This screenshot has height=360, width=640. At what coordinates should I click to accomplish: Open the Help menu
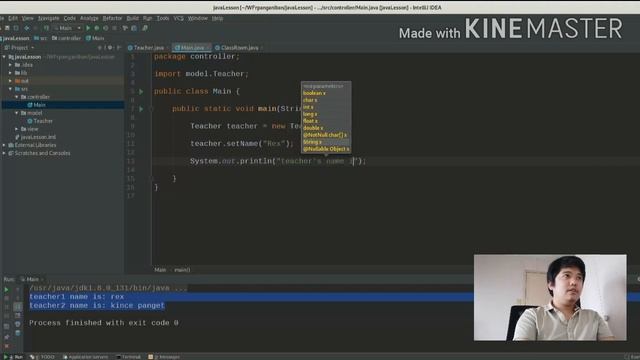pyautogui.click(x=217, y=18)
